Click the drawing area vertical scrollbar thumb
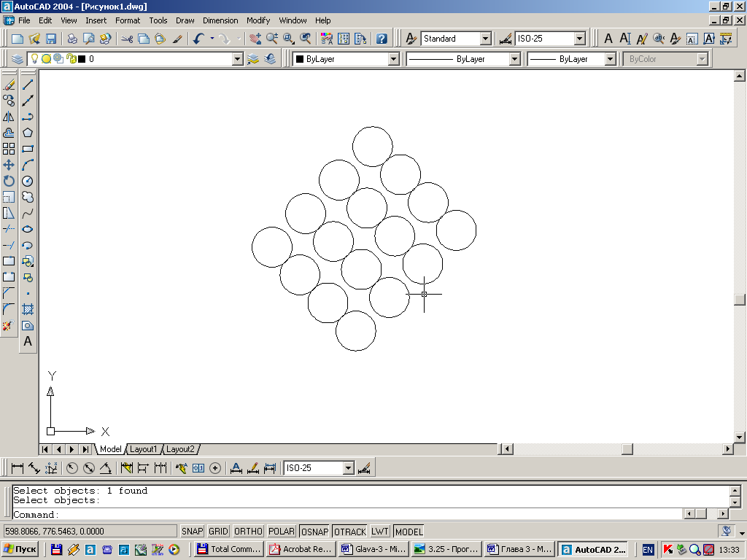The width and height of the screenshot is (747, 560). pos(739,300)
